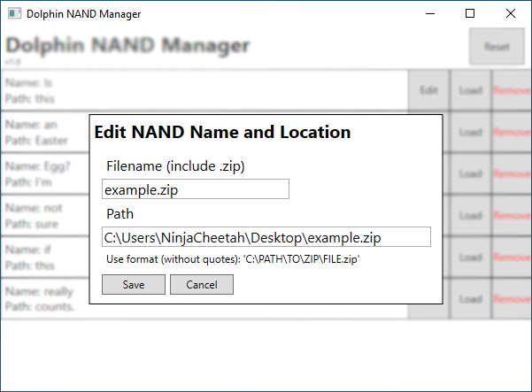Viewport: 532px width, 392px height.
Task: Cancel the Edit NAND dialog
Action: coord(202,285)
